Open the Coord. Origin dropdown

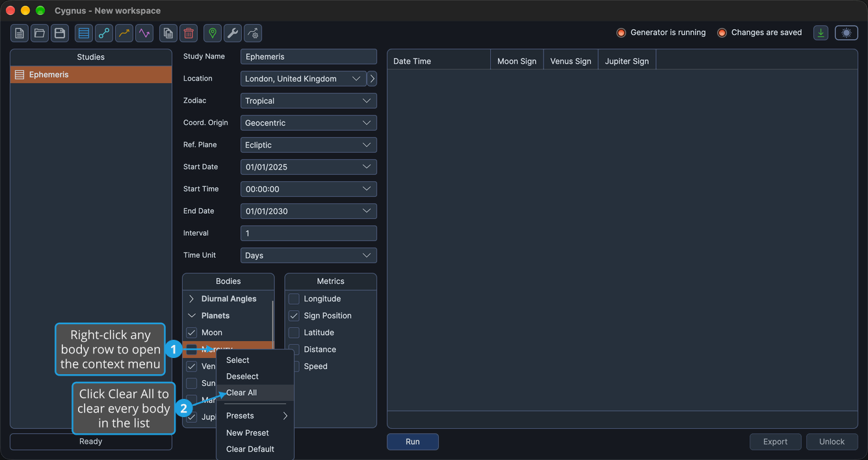308,123
